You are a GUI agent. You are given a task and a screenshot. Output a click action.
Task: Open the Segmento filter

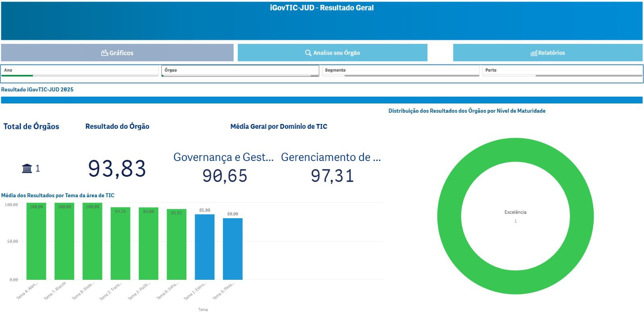click(401, 70)
